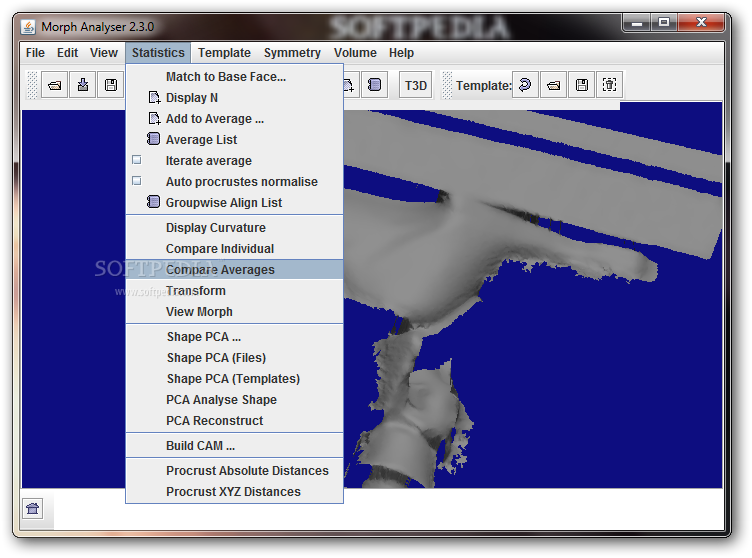Click the Average List scroll icon

click(153, 139)
